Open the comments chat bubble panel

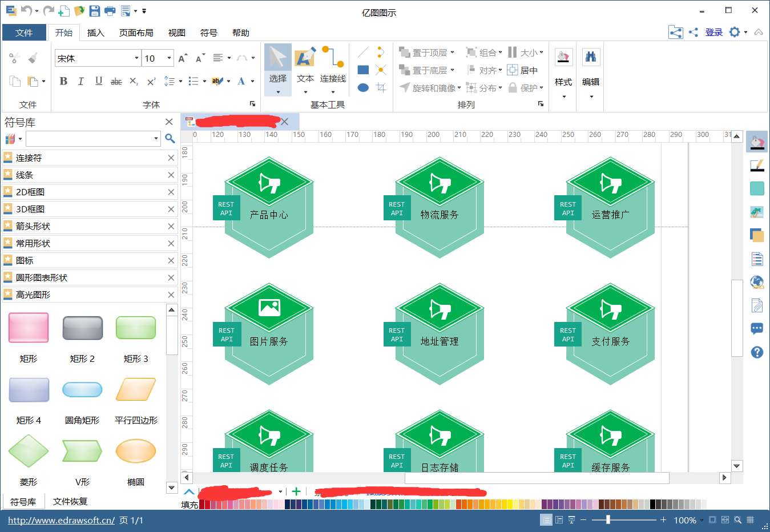757,329
